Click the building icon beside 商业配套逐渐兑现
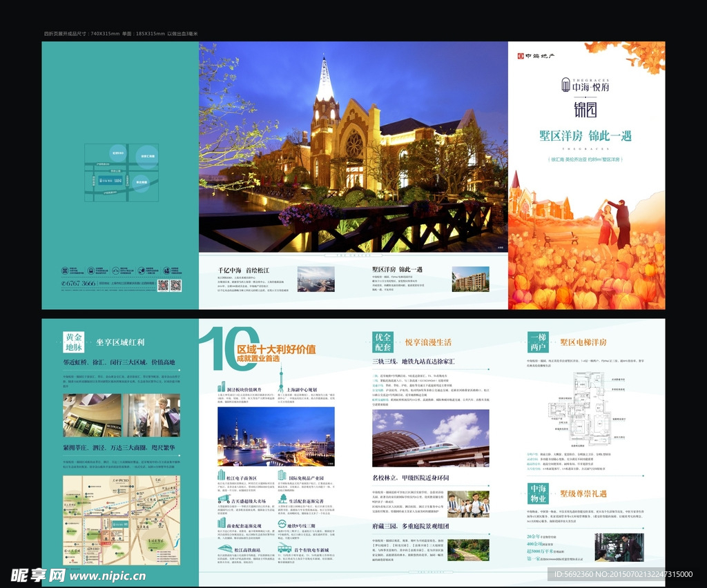 222,522
